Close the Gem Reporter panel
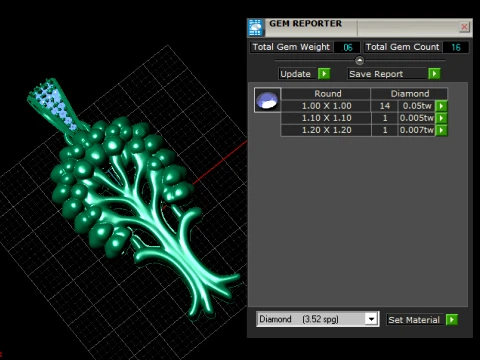Viewport: 480px width, 360px height. pos(464,27)
